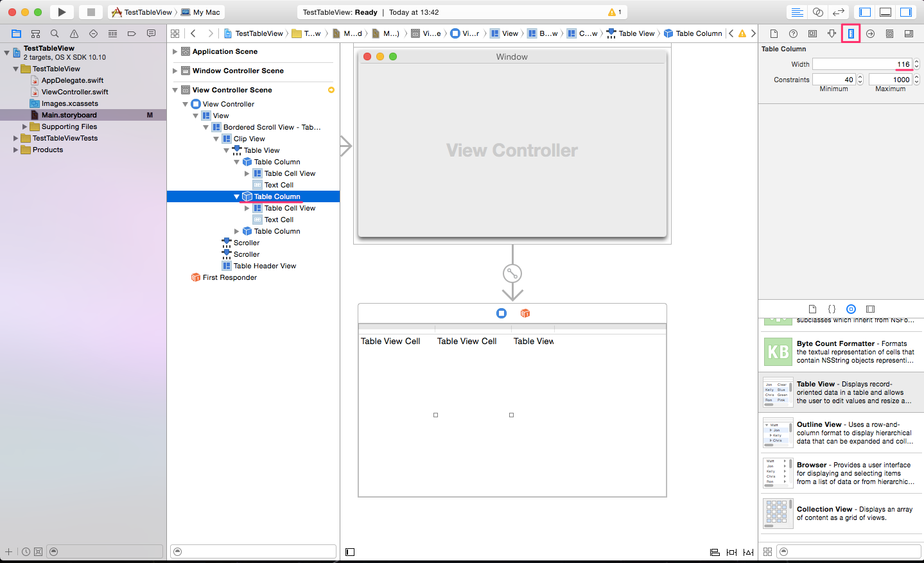
Task: Show the Version editor
Action: tap(839, 12)
